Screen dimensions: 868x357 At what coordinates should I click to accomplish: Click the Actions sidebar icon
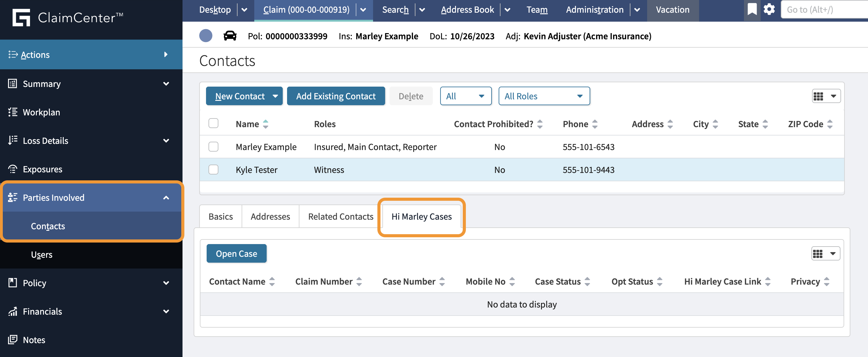pos(13,54)
